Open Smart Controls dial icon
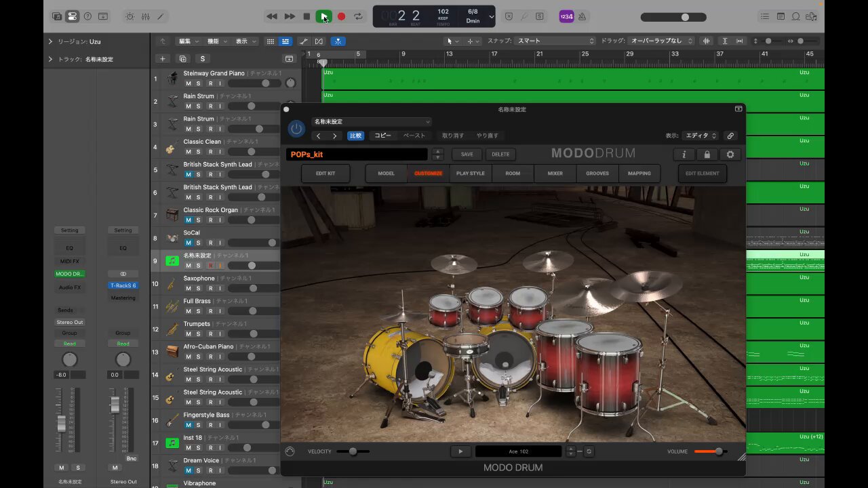The width and height of the screenshot is (868, 488). click(x=130, y=16)
